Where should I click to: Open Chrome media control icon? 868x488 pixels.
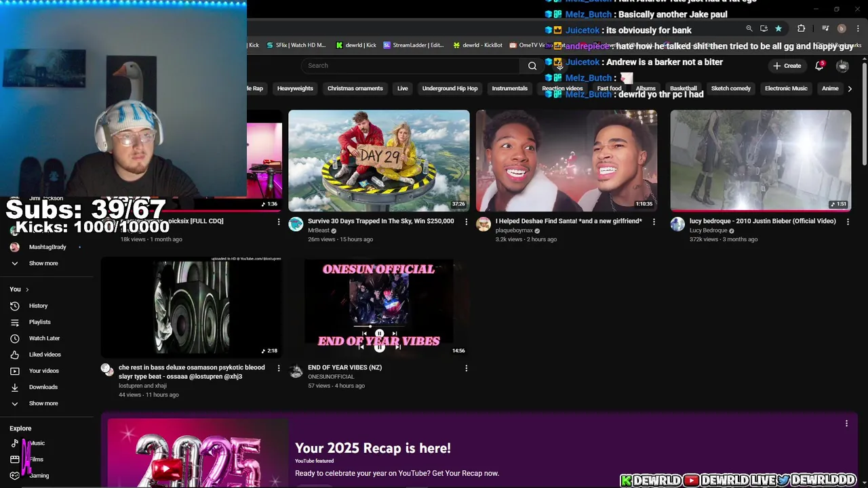(x=825, y=28)
